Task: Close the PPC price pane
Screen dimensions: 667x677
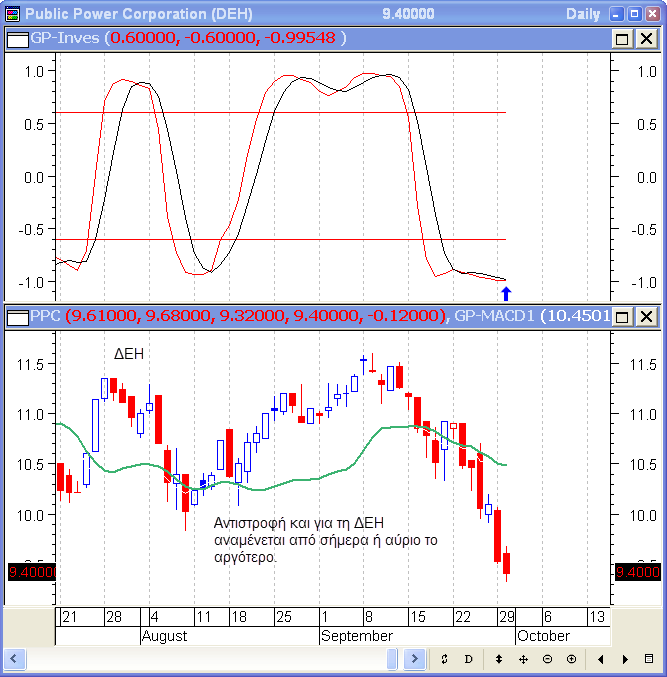Action: click(x=646, y=317)
